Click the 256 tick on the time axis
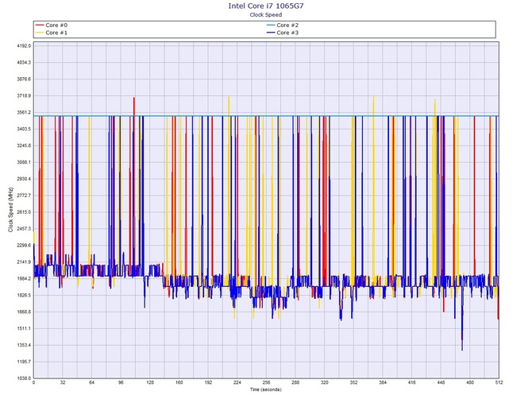532x399 pixels. click(266, 382)
